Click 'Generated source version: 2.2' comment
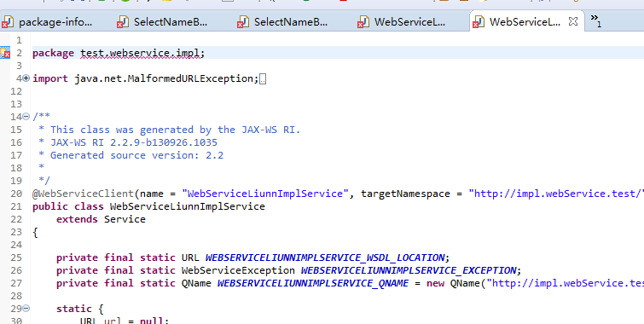644x324 pixels. 136,155
